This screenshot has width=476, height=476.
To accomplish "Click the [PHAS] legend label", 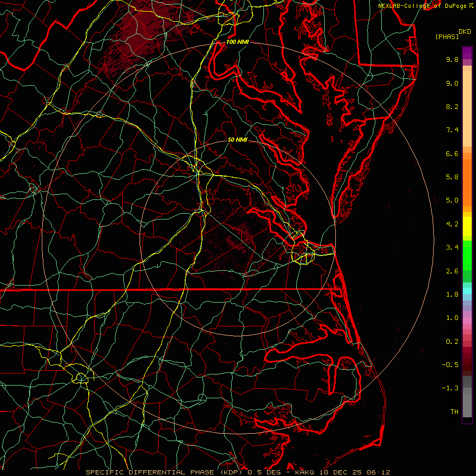I will [x=447, y=37].
